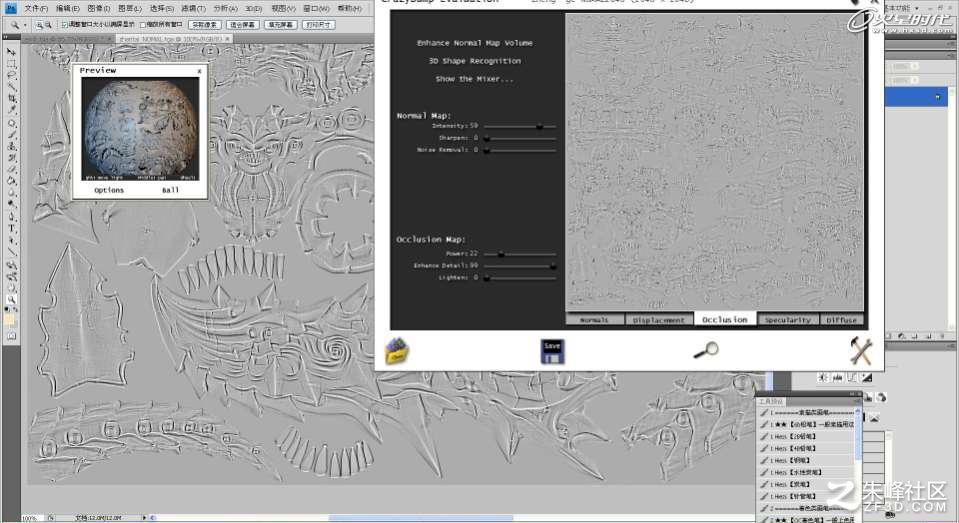Select the Rectangular Marquee tool
959x523 pixels.
pos(11,64)
